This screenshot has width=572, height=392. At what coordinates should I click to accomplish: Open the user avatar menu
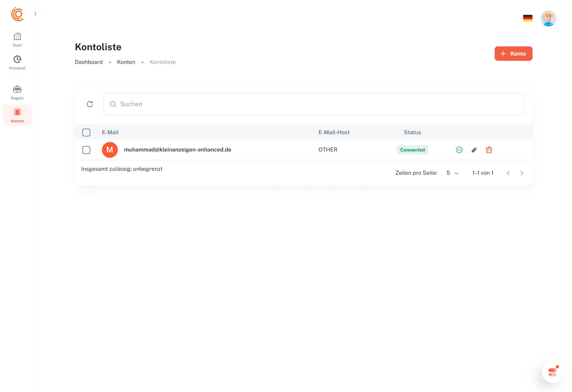point(548,18)
